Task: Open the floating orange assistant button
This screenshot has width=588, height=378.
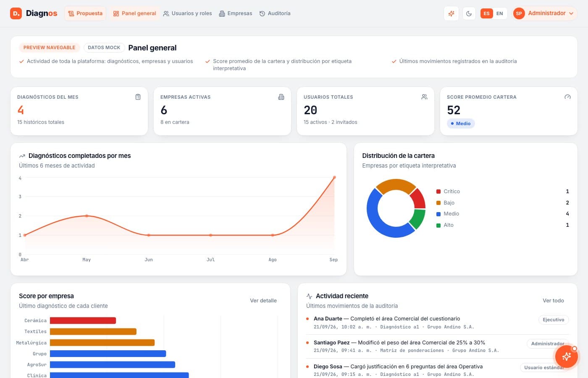Action: click(567, 357)
